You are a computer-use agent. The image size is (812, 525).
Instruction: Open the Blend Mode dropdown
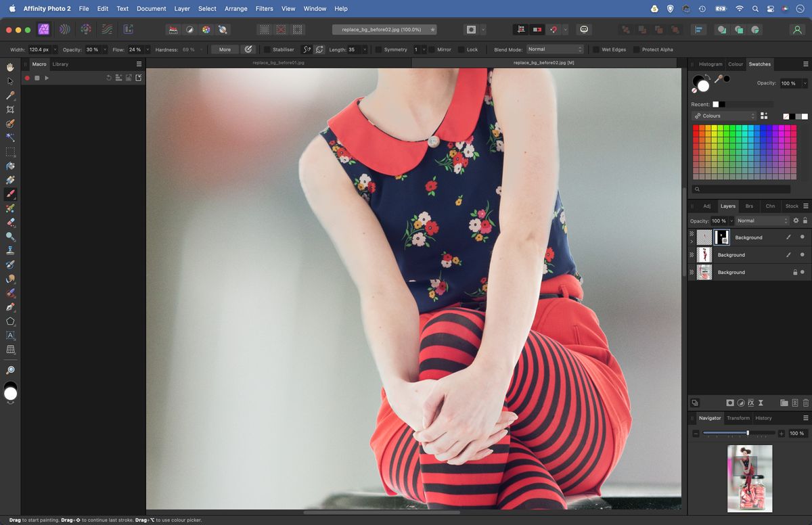point(554,49)
